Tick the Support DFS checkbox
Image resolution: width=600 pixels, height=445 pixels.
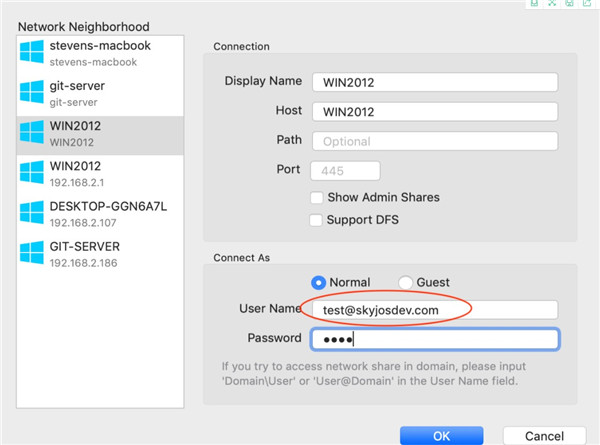coord(317,219)
